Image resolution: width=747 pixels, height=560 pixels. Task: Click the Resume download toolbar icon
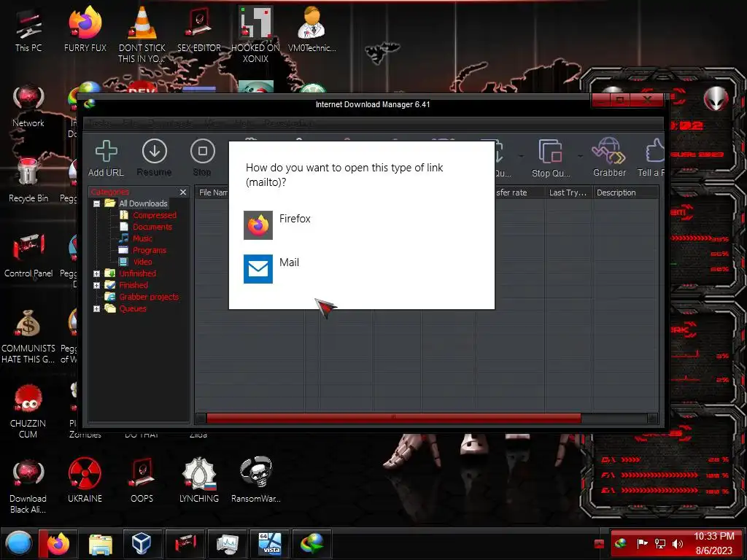(154, 158)
